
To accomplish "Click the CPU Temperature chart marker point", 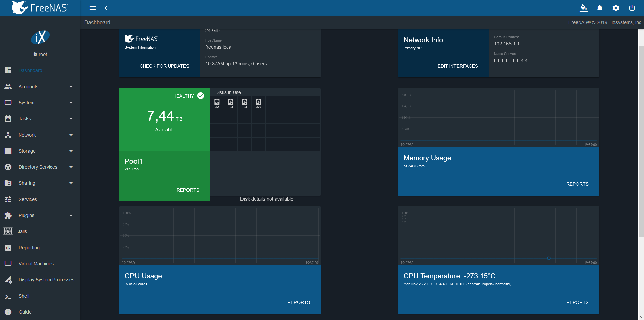I will click(x=549, y=258).
